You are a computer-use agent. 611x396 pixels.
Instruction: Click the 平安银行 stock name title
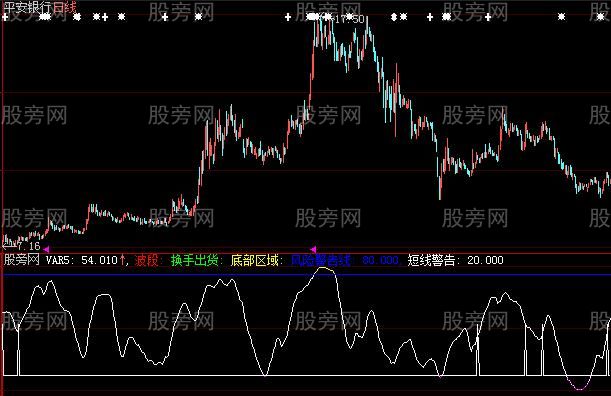coord(28,7)
